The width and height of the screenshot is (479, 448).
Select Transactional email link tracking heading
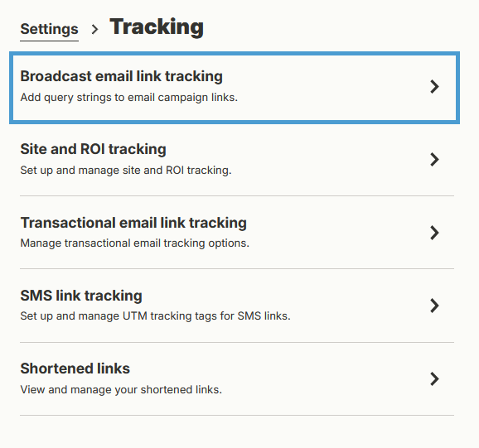[x=133, y=223]
